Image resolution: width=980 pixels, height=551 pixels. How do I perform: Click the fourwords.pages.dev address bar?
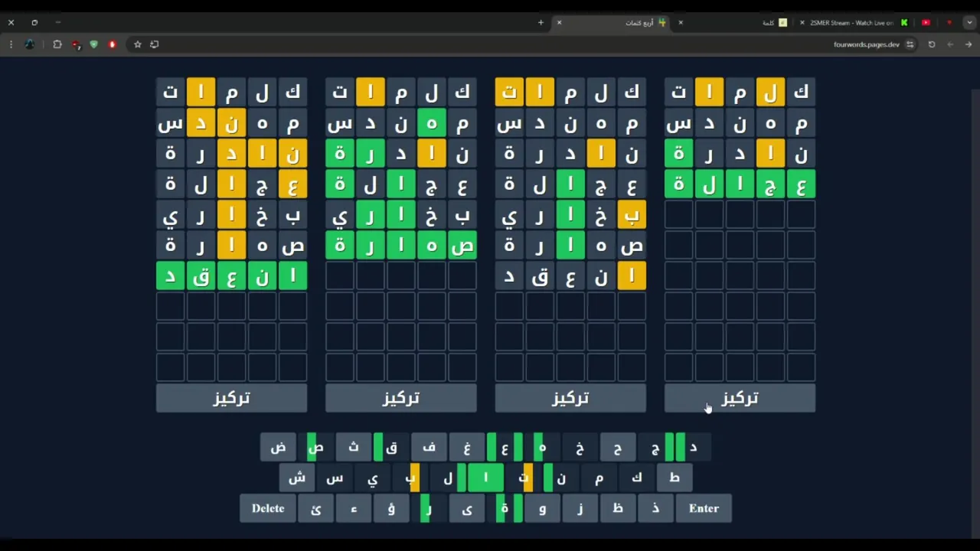point(866,44)
